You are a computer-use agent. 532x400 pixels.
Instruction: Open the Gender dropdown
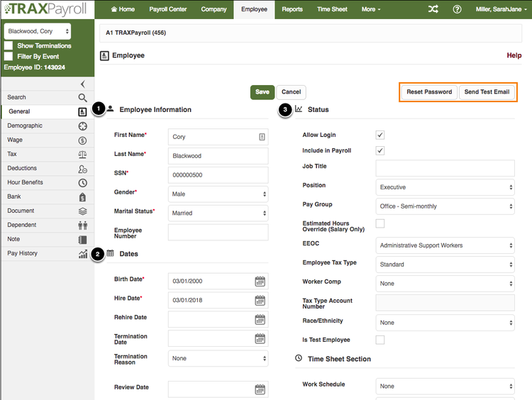[x=218, y=194]
